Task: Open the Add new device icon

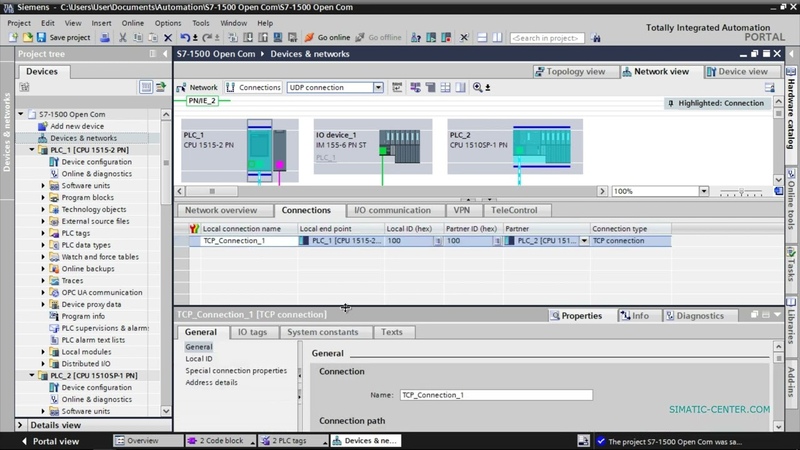Action: click(x=43, y=126)
